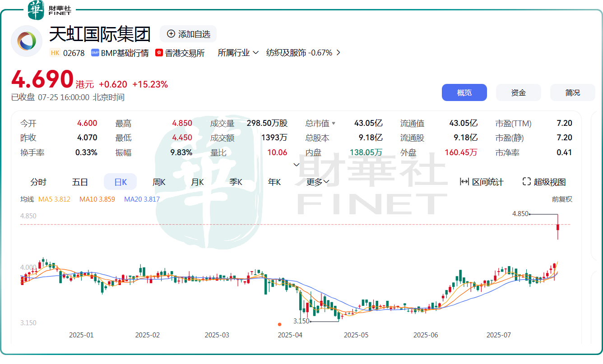
Task: Click the Hong Kong exchange flag icon
Action: click(159, 53)
